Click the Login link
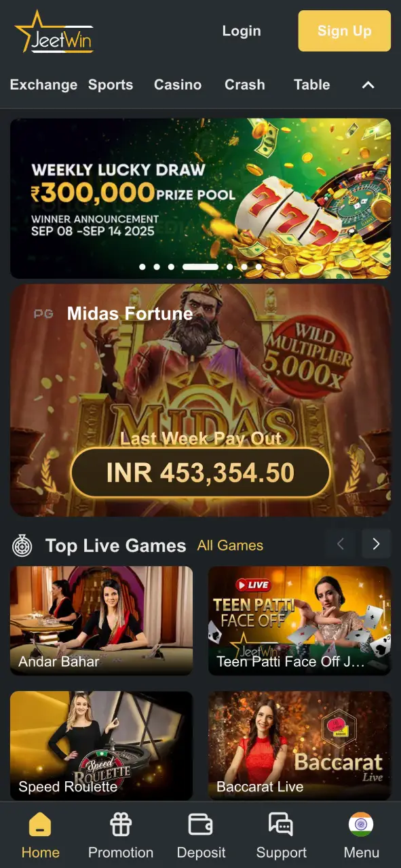Image resolution: width=401 pixels, height=868 pixels. [x=242, y=31]
